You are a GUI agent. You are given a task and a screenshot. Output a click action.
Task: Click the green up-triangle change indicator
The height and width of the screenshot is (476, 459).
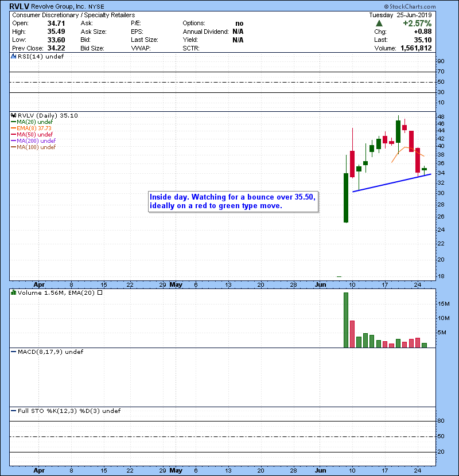[379, 24]
